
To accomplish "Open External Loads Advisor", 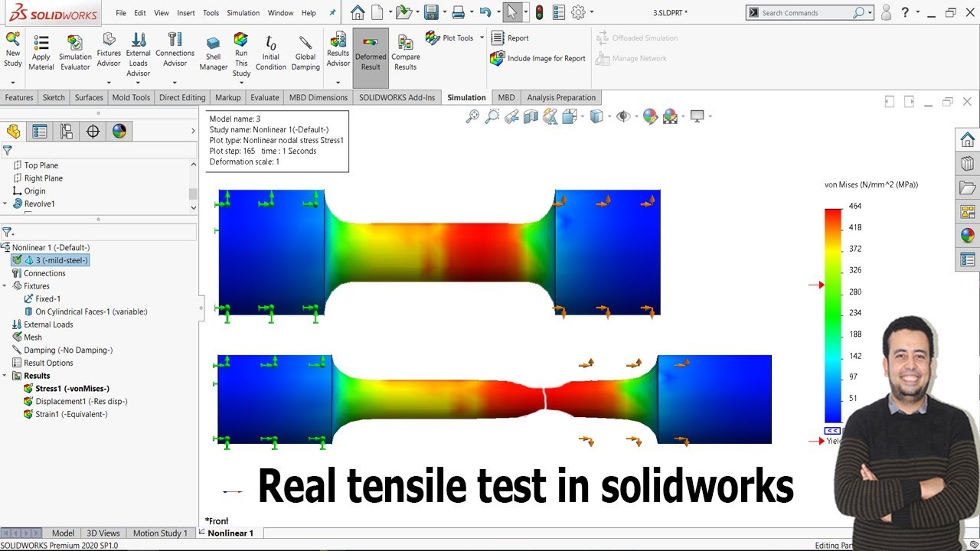I will tap(139, 54).
